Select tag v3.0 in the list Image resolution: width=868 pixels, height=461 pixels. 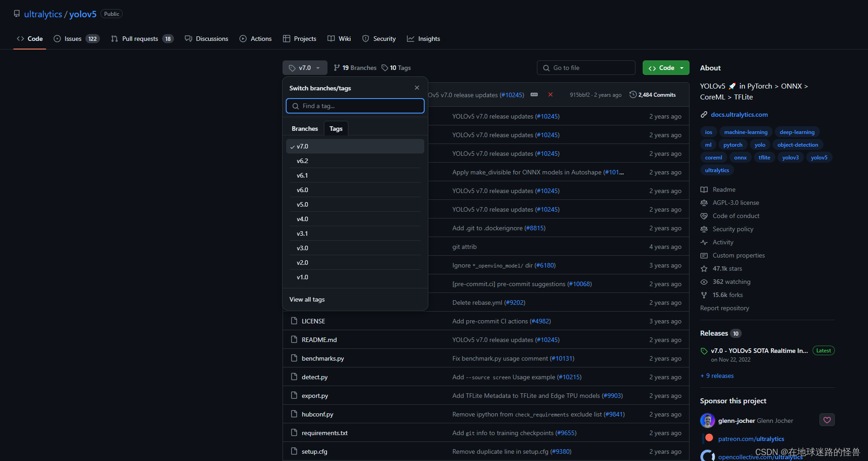355,248
